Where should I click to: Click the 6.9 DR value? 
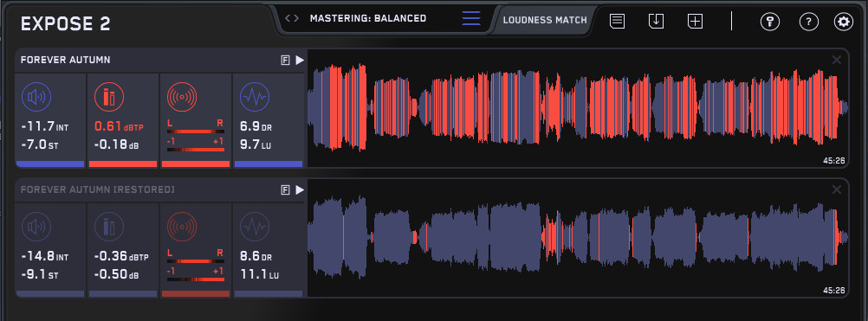click(256, 127)
